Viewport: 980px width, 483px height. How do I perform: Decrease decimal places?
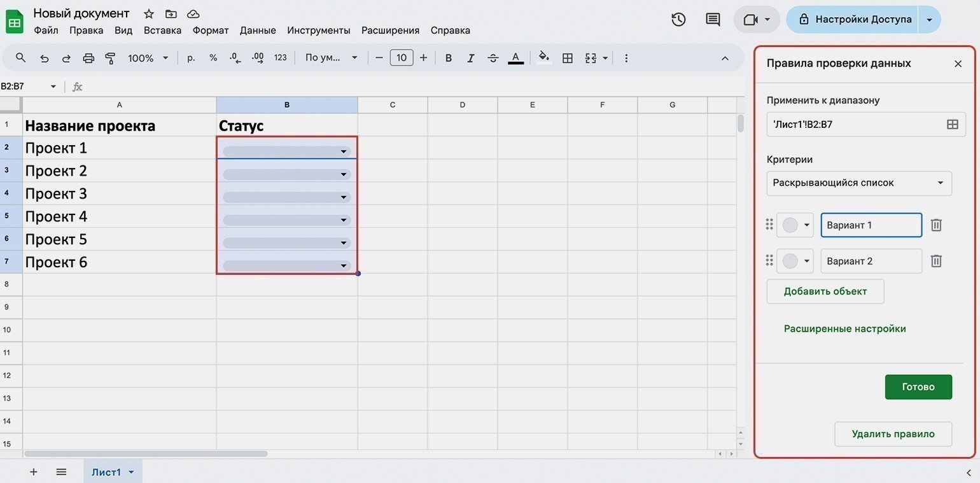pyautogui.click(x=235, y=58)
